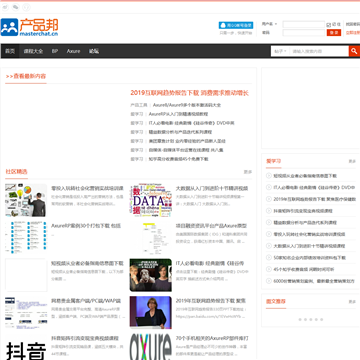This screenshot has width=360, height=360.
Task: Click the 图文推荐 sidebar tab heading
Action: click(x=276, y=301)
